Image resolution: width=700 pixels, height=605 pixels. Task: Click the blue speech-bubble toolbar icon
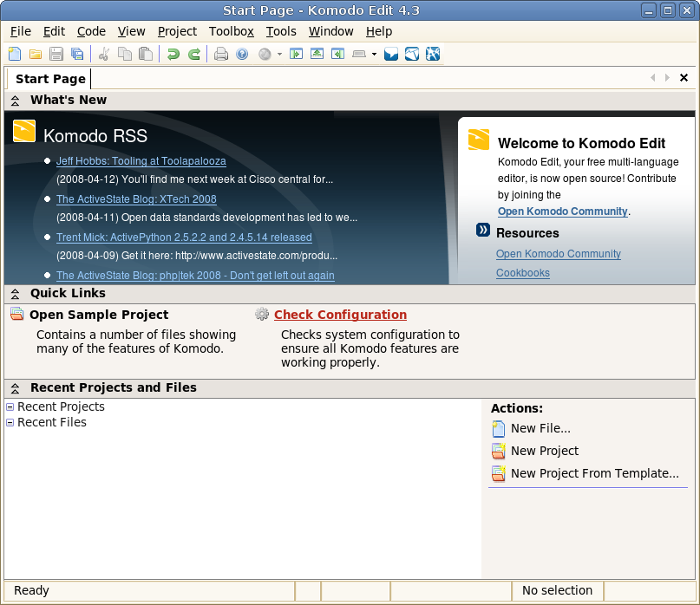[x=391, y=54]
